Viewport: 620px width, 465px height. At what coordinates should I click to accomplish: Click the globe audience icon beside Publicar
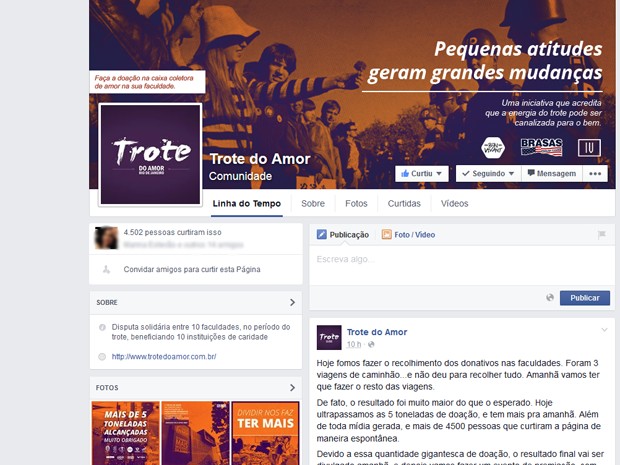tap(550, 298)
